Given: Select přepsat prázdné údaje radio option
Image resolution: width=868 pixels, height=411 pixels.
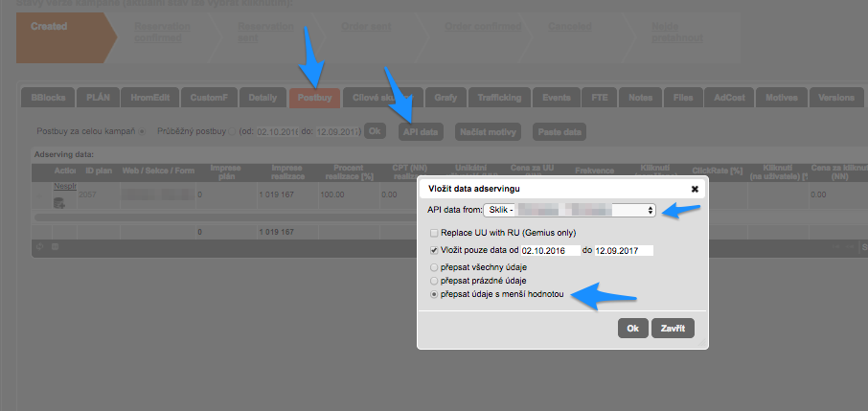Looking at the screenshot, I should pyautogui.click(x=435, y=281).
